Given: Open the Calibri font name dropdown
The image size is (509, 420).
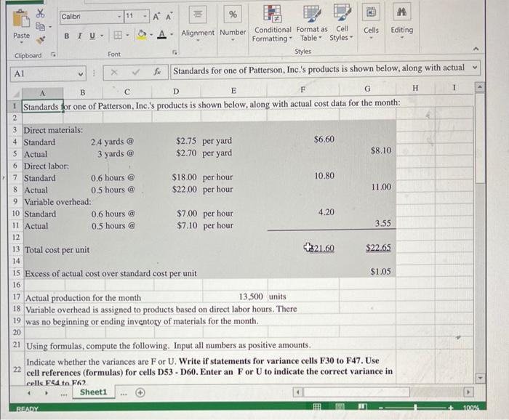Looking at the screenshot, I should 119,16.
